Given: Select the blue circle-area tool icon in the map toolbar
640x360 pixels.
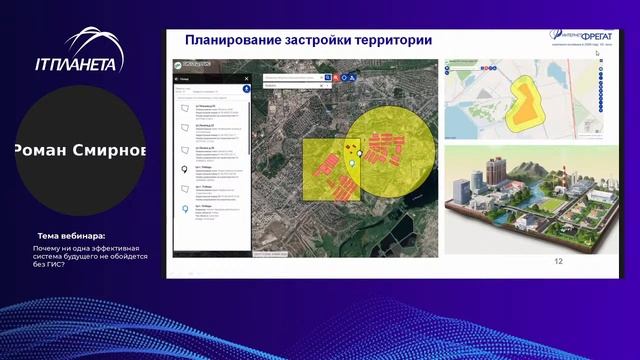Looking at the screenshot, I should coord(344,78).
